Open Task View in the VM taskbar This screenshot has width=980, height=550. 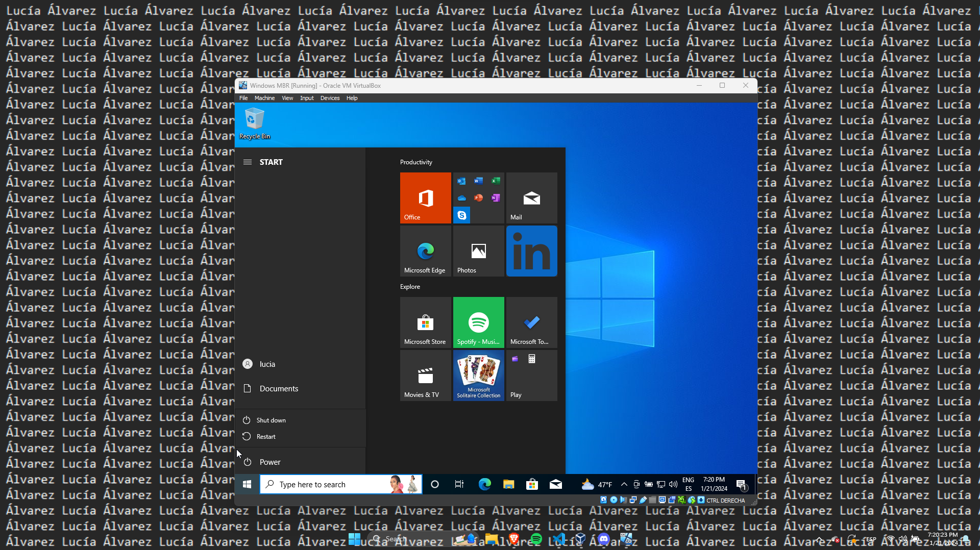(x=459, y=484)
